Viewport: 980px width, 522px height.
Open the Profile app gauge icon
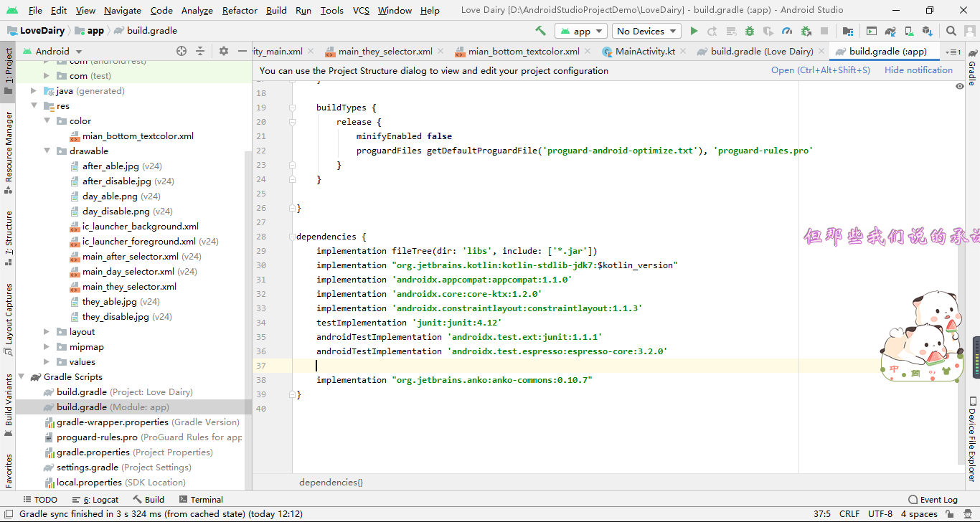click(787, 31)
